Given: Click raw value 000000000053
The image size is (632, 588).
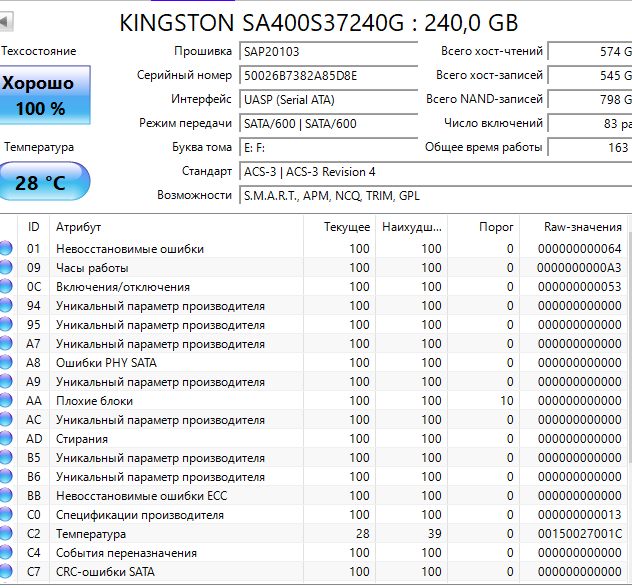Looking at the screenshot, I should coord(580,286).
